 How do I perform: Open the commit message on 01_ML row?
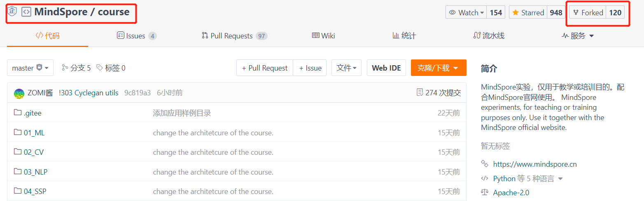213,132
